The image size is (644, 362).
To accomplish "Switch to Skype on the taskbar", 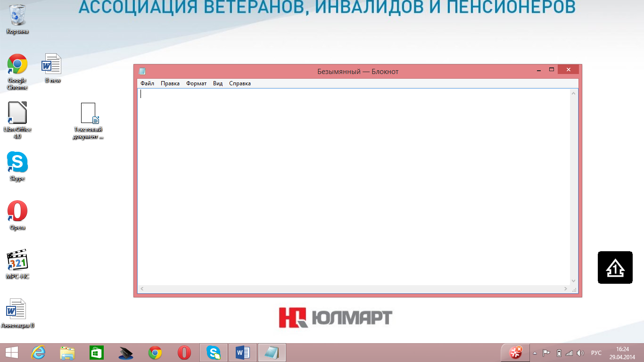I will tap(214, 353).
